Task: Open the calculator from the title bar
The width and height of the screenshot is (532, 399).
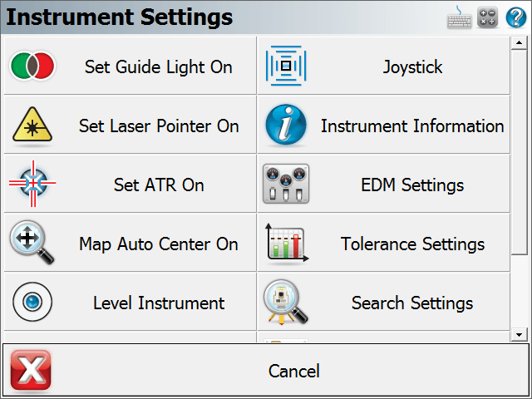Action: pos(488,17)
